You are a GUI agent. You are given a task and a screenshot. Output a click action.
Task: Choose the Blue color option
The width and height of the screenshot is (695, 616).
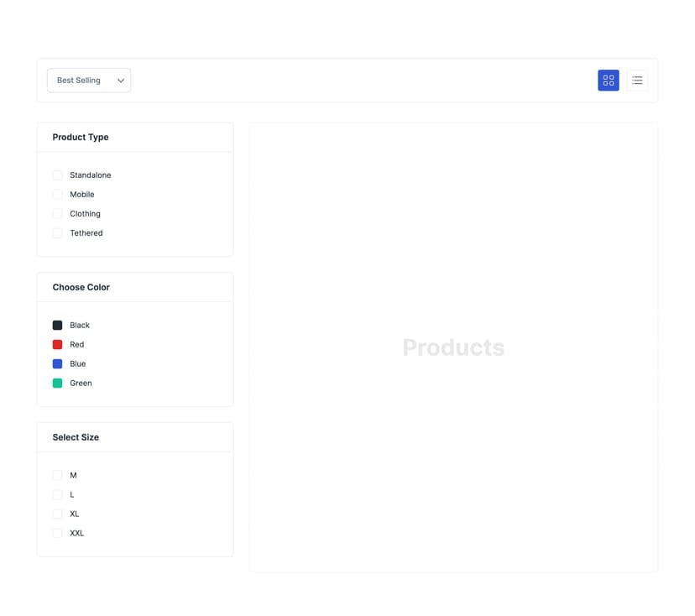[57, 363]
